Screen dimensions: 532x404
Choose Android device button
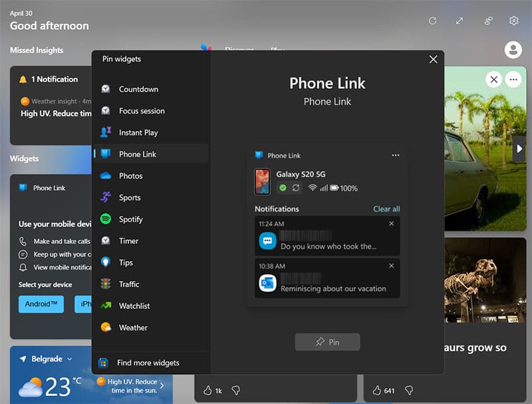41,304
